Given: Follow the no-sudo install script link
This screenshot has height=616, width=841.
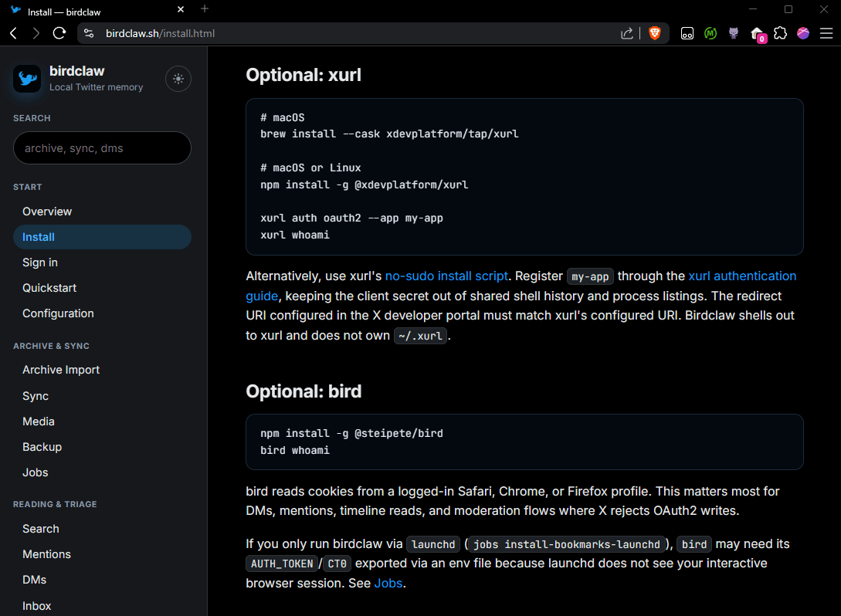Looking at the screenshot, I should (x=446, y=276).
